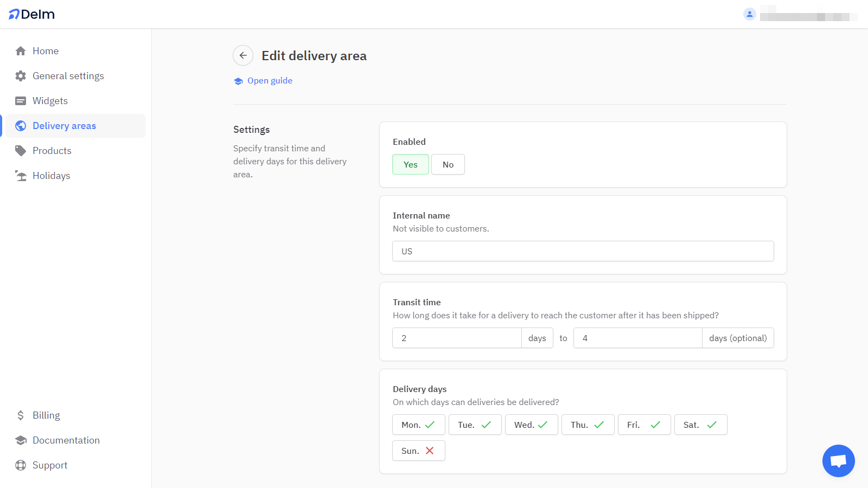The width and height of the screenshot is (868, 488).
Task: Click the back arrow above Edit delivery area
Action: (x=242, y=55)
